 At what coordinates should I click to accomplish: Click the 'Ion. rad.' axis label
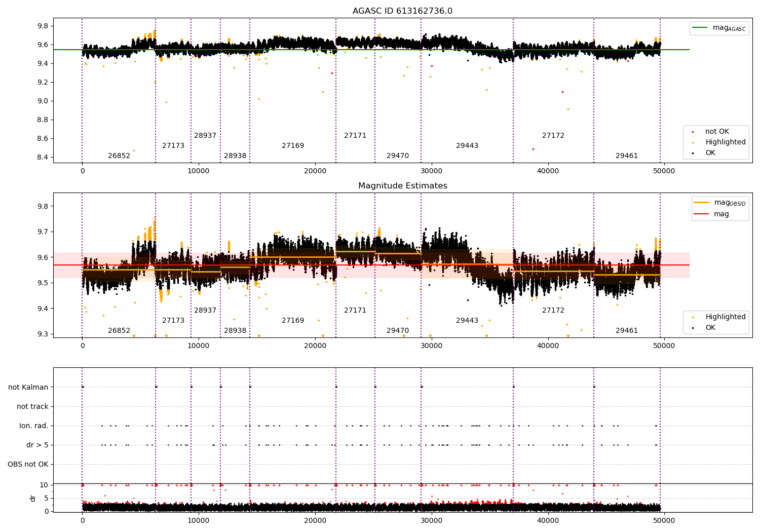[34, 426]
